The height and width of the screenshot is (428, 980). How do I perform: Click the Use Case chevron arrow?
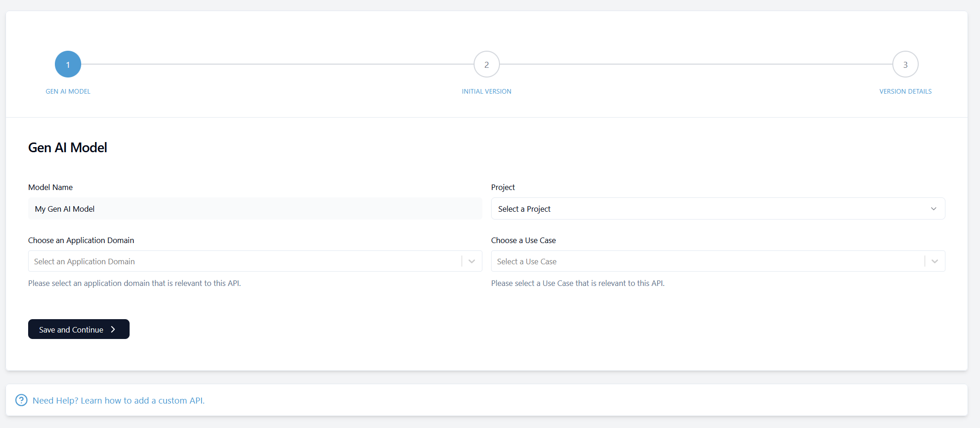(x=935, y=261)
